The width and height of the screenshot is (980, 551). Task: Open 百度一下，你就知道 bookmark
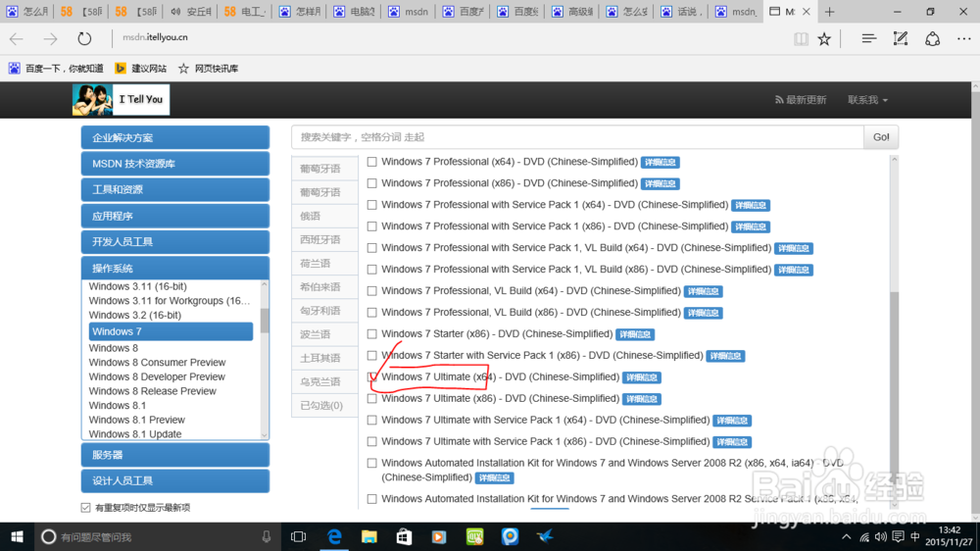56,69
